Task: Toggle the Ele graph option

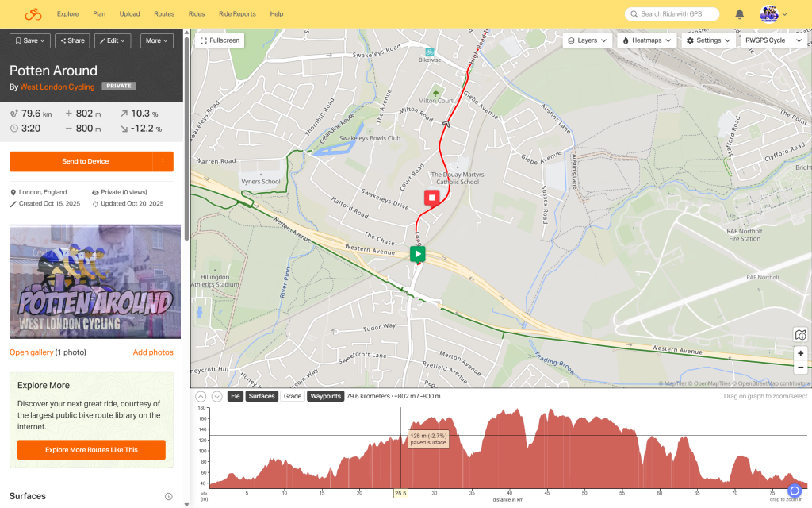Action: (x=235, y=396)
